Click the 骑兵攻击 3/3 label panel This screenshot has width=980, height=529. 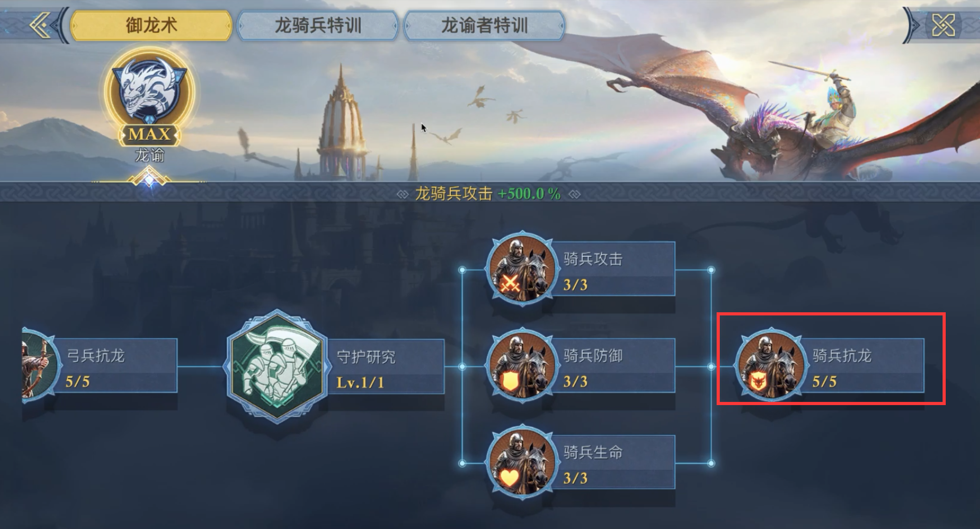coord(615,269)
